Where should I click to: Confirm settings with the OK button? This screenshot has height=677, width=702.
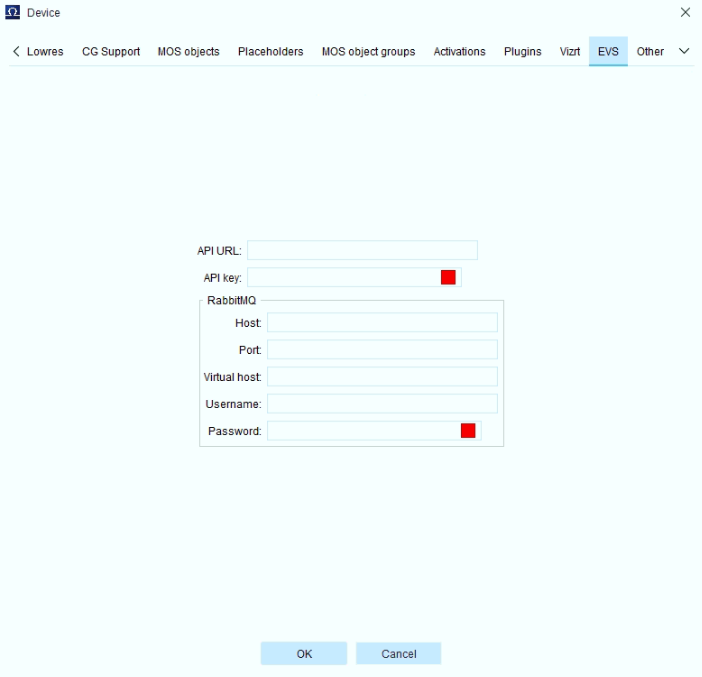tap(304, 654)
